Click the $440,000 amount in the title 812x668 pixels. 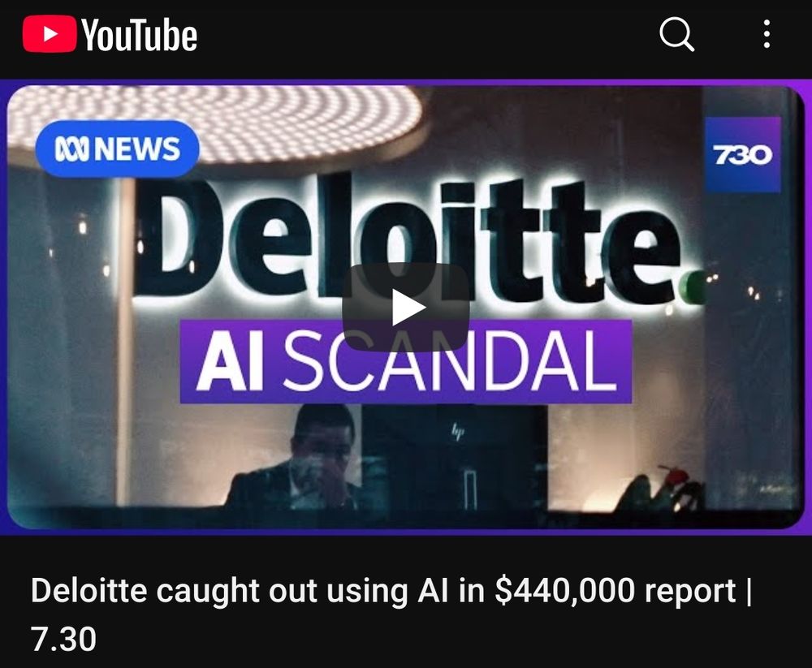click(x=564, y=591)
